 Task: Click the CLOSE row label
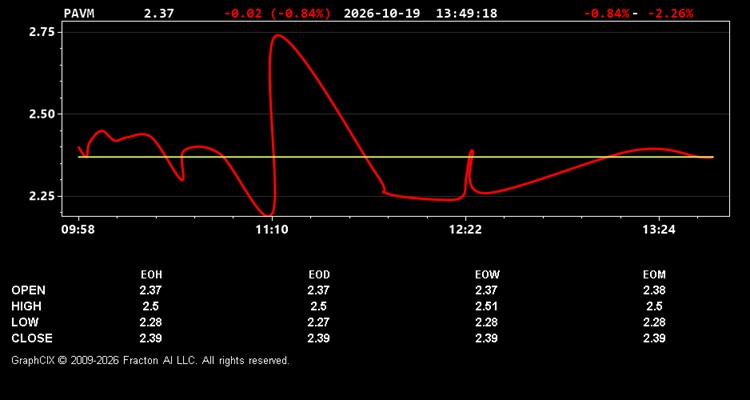click(32, 338)
